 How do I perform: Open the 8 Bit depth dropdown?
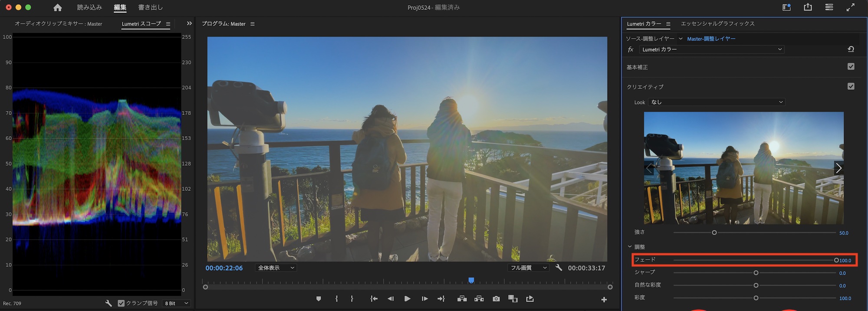(177, 303)
